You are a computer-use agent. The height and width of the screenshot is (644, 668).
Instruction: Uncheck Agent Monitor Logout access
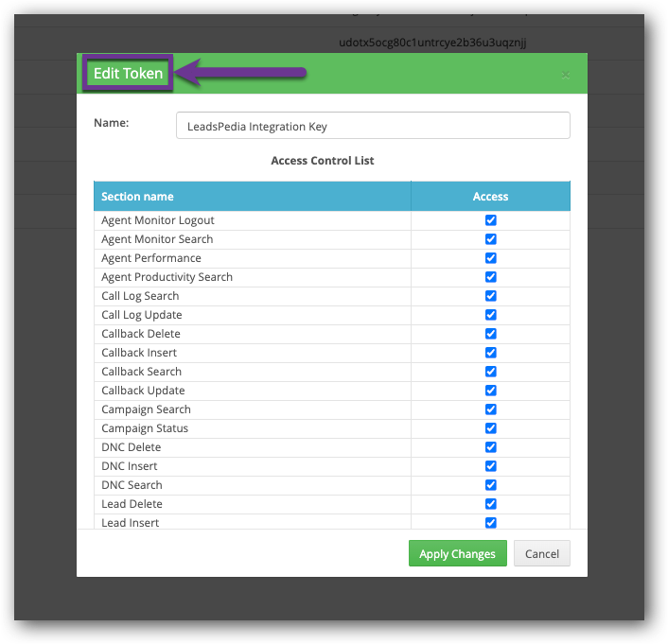click(490, 220)
